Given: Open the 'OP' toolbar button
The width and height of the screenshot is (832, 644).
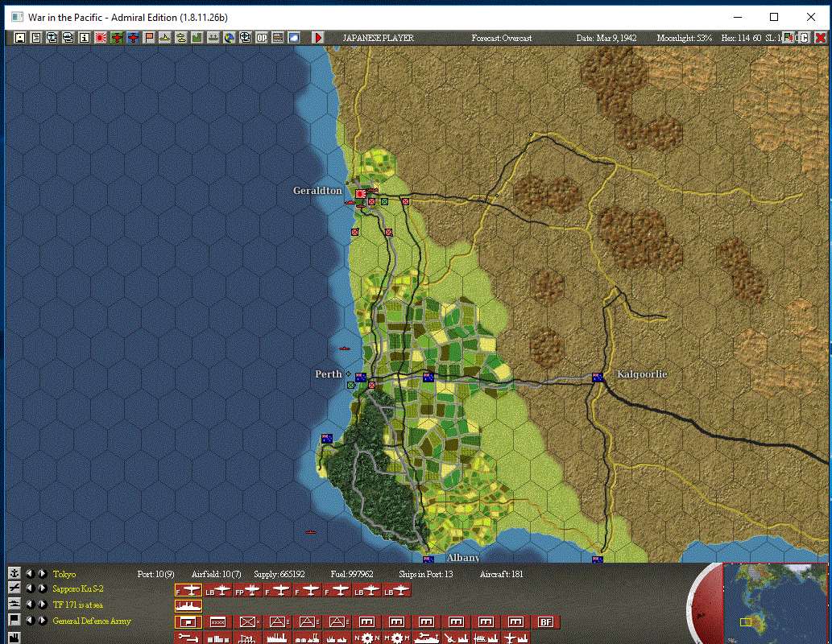Looking at the screenshot, I should point(262,38).
